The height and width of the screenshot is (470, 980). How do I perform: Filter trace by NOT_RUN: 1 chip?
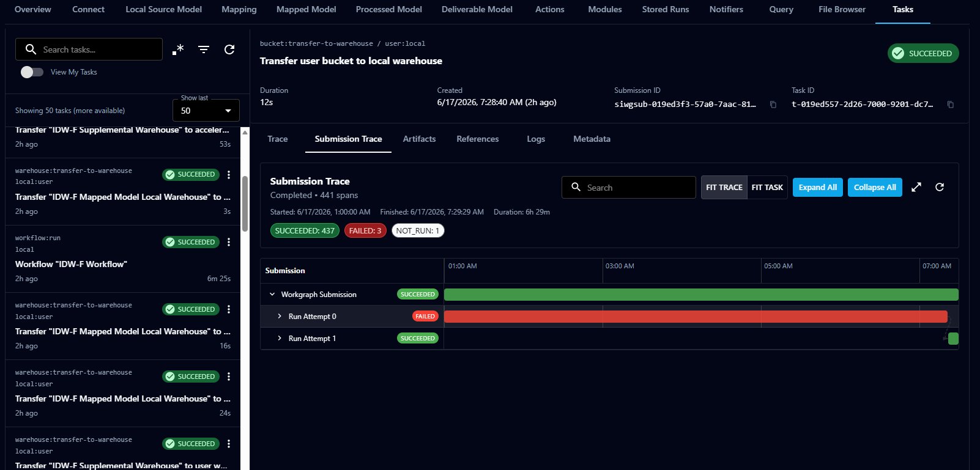click(x=418, y=230)
